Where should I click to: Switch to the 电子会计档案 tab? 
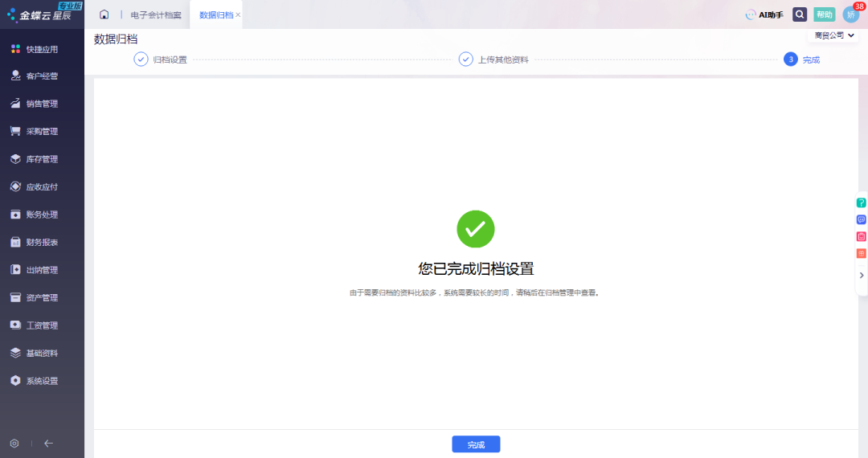pos(156,15)
